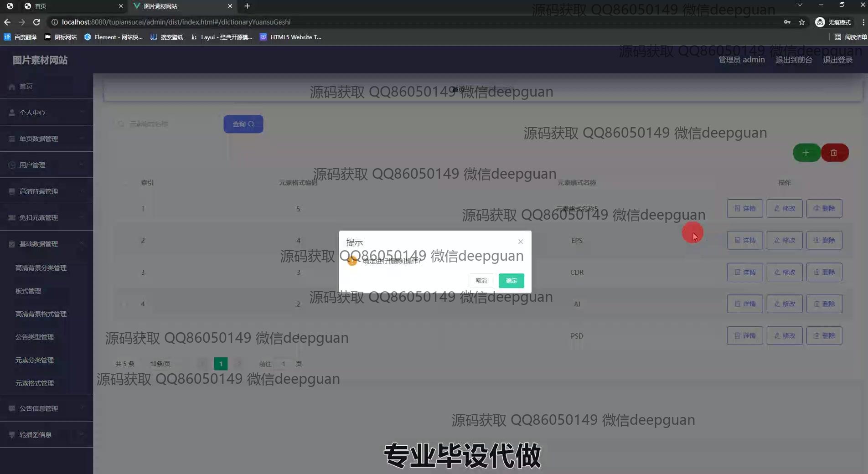This screenshot has width=868, height=474.
Task: Open the browser three-dot menu
Action: 863,22
